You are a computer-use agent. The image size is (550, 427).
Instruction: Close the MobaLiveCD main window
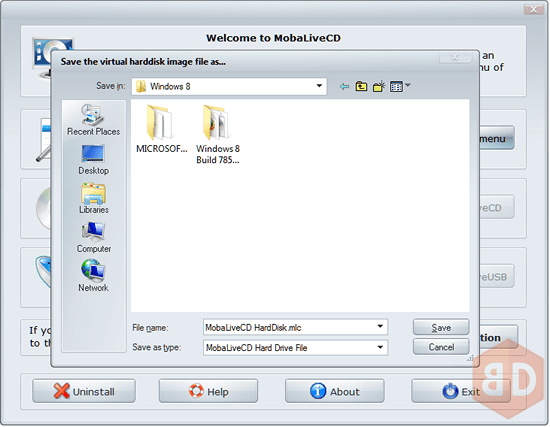pyautogui.click(x=534, y=9)
